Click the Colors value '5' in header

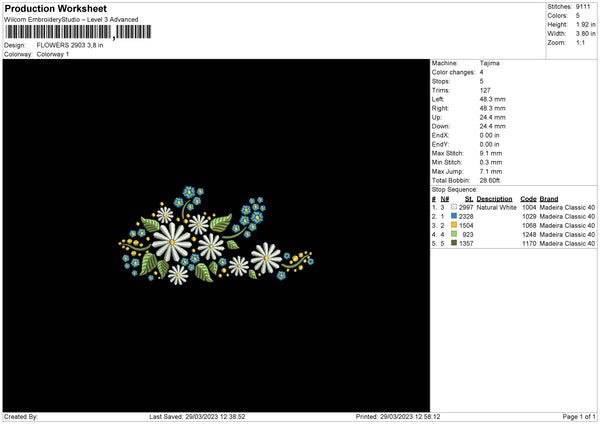coord(578,16)
